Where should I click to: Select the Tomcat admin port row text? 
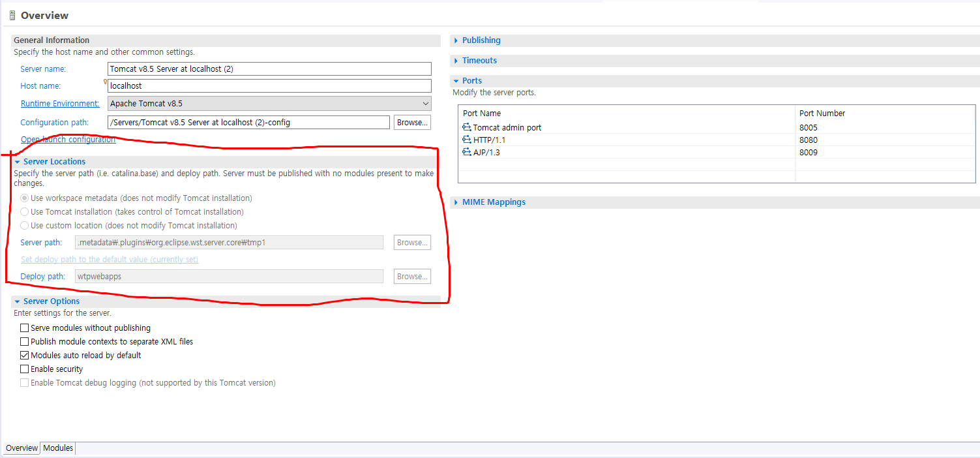pos(507,127)
